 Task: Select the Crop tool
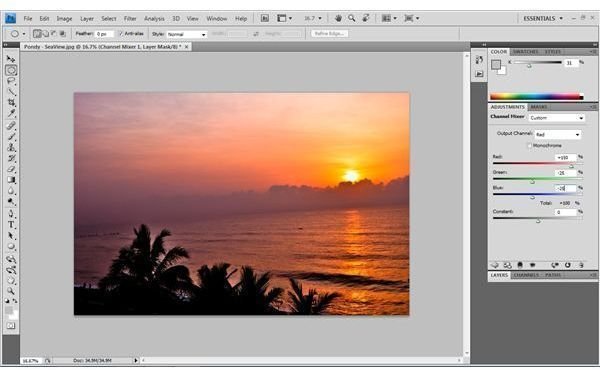coord(11,103)
